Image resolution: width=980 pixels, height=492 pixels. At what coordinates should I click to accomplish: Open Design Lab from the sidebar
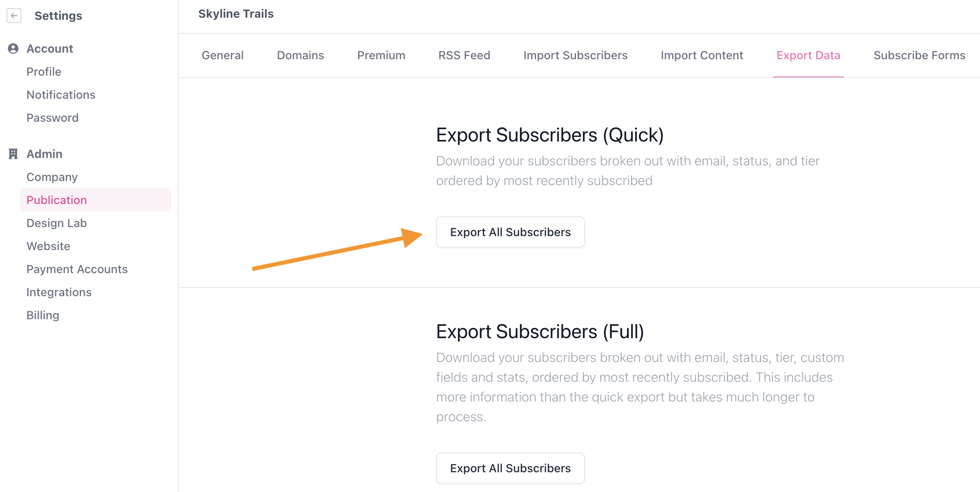point(56,223)
